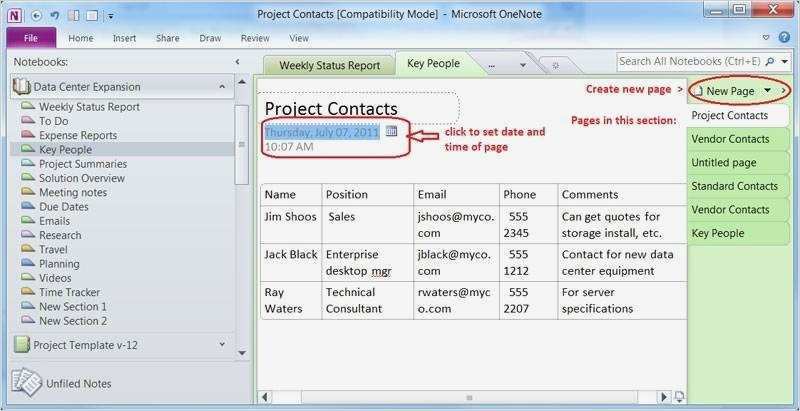Open Weekly Status Report section in sidebar
Image resolution: width=800 pixels, height=411 pixels.
pos(89,107)
